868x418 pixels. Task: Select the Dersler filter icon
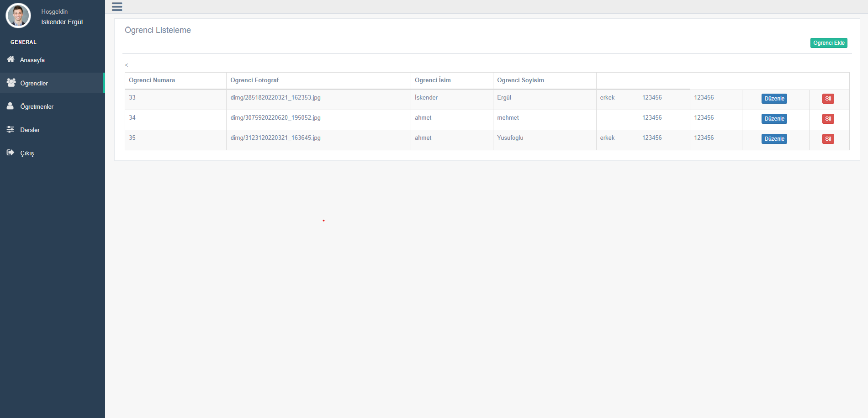point(11,129)
